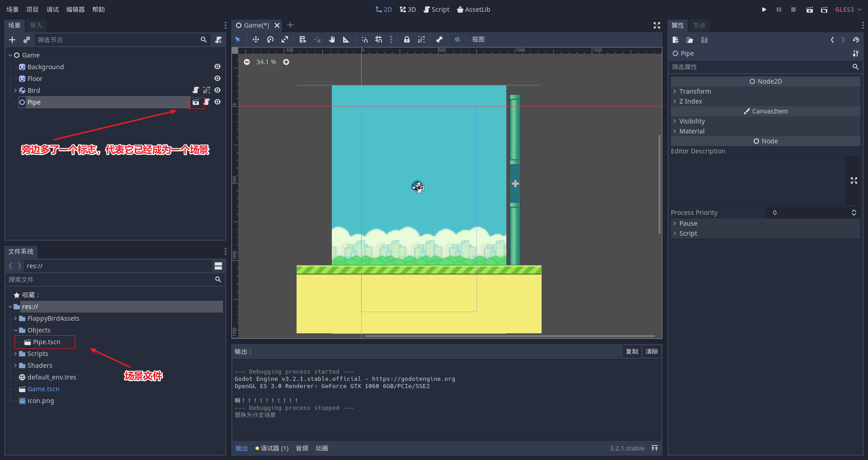The height and width of the screenshot is (460, 868).
Task: Attach script icon in scene panel
Action: click(x=218, y=40)
